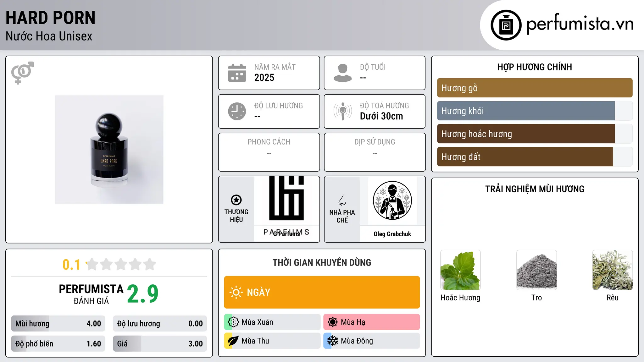The height and width of the screenshot is (362, 644).
Task: Click the Mùi hương score bar
Action: point(58,324)
